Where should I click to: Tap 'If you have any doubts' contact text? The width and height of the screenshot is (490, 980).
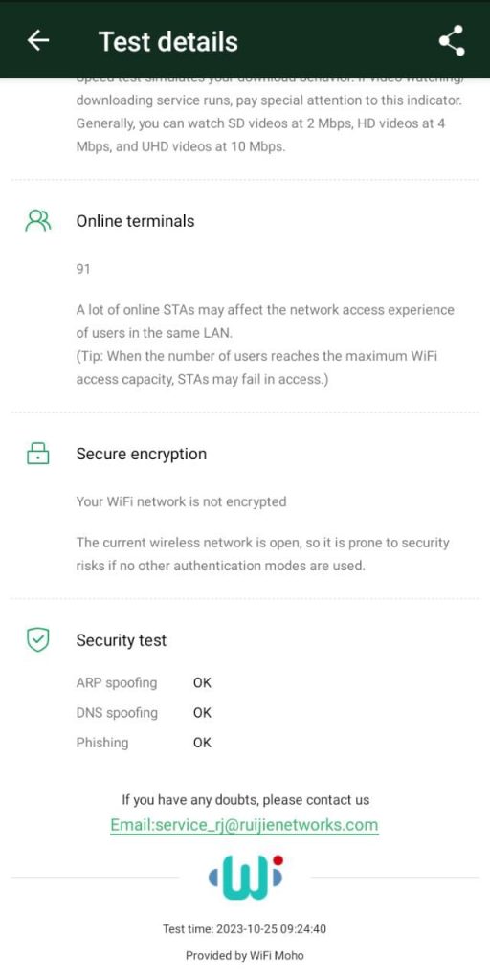246,800
